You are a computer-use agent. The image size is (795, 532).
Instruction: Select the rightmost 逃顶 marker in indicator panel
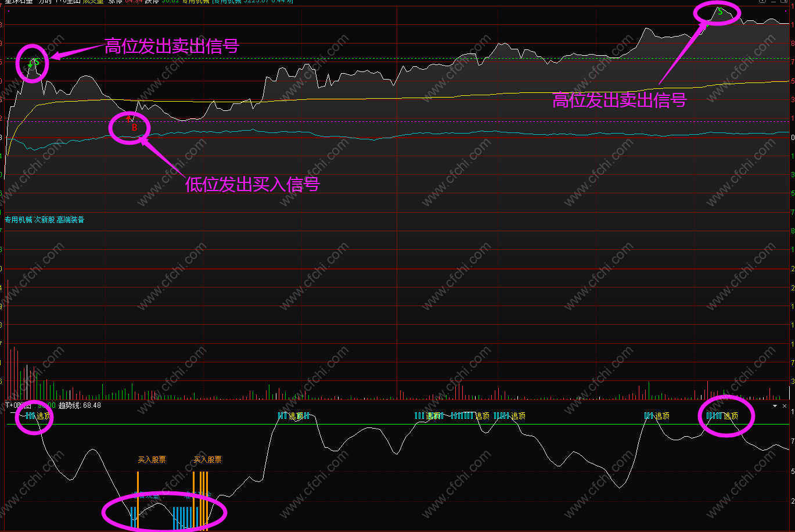point(731,416)
